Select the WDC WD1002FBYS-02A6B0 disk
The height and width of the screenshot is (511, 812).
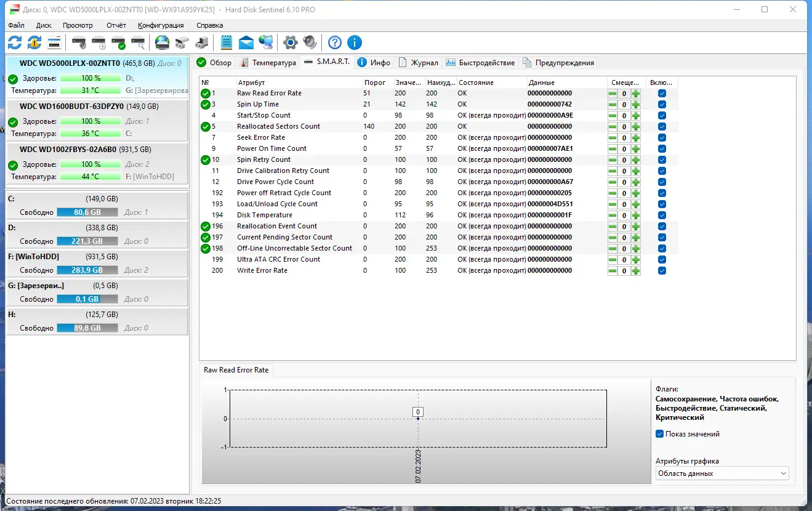tap(97, 164)
